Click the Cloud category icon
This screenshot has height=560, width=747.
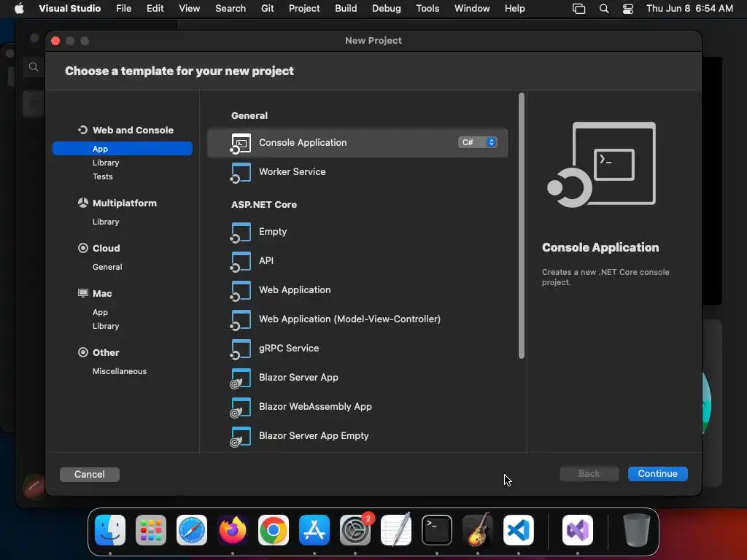(83, 248)
